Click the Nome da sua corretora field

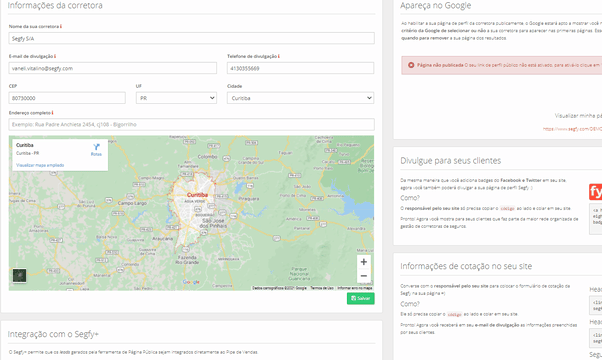192,38
